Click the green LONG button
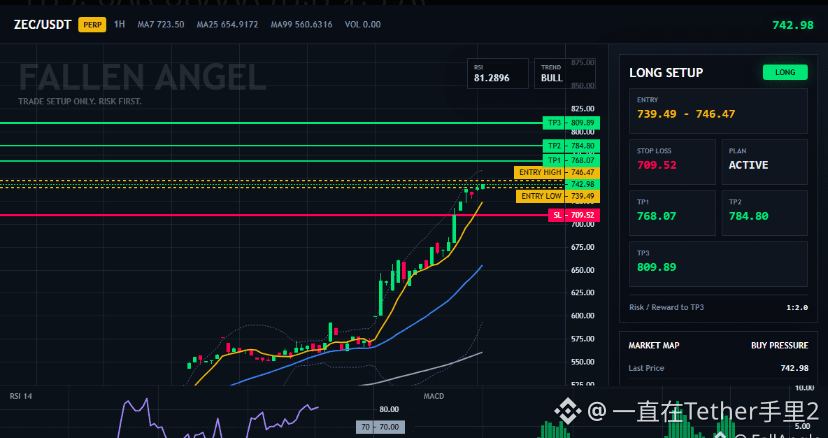The width and height of the screenshot is (828, 438). pos(785,72)
